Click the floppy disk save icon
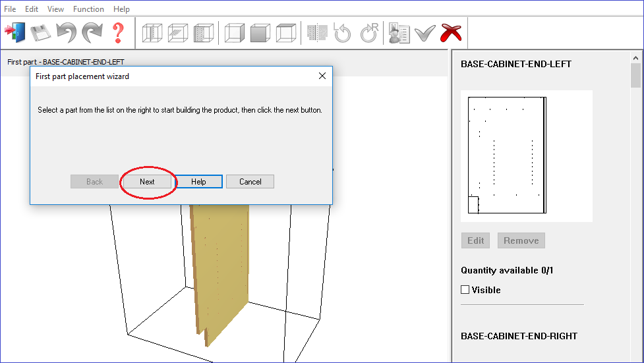 [41, 33]
